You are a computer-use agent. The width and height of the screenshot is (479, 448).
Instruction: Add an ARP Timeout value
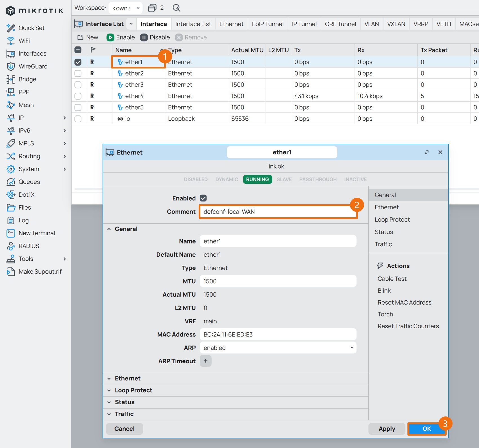tap(206, 361)
